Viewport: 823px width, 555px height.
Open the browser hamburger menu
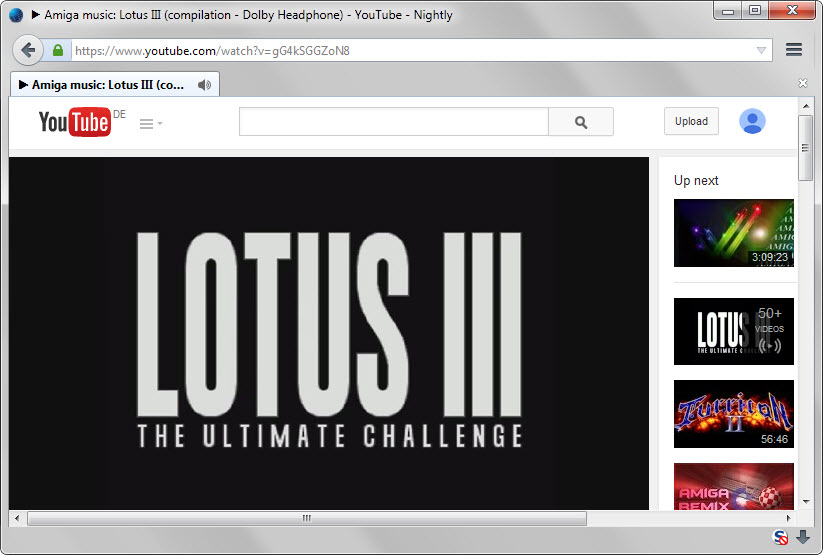pos(794,49)
